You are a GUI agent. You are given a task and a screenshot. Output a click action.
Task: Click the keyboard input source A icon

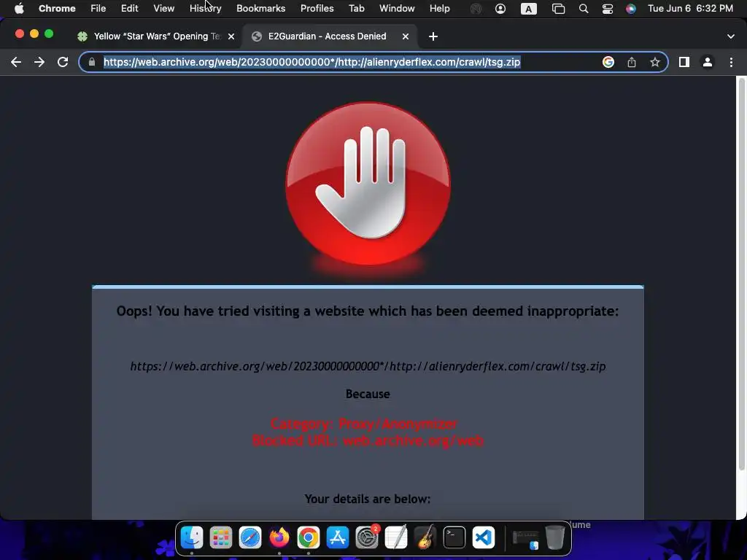(x=528, y=9)
